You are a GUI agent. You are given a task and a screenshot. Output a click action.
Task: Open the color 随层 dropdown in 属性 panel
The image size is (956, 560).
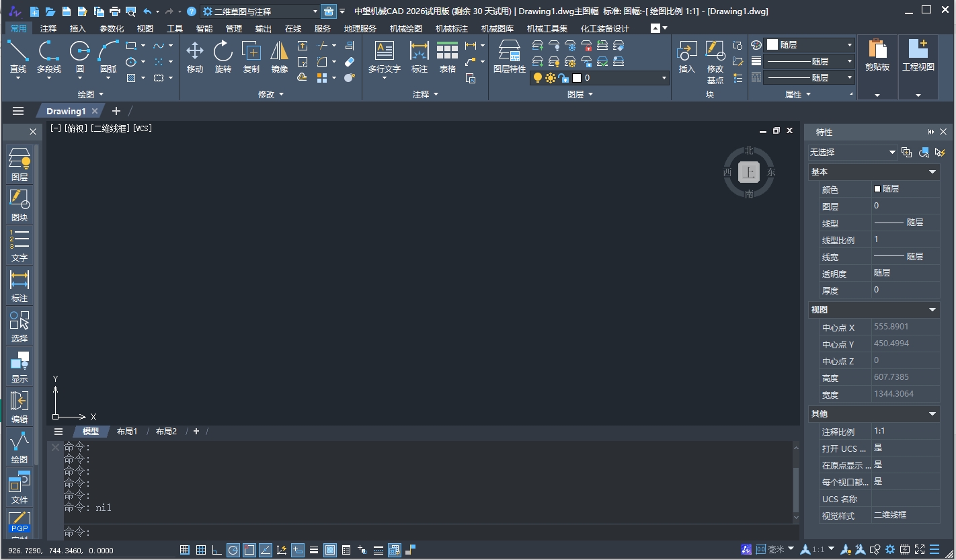click(x=809, y=45)
